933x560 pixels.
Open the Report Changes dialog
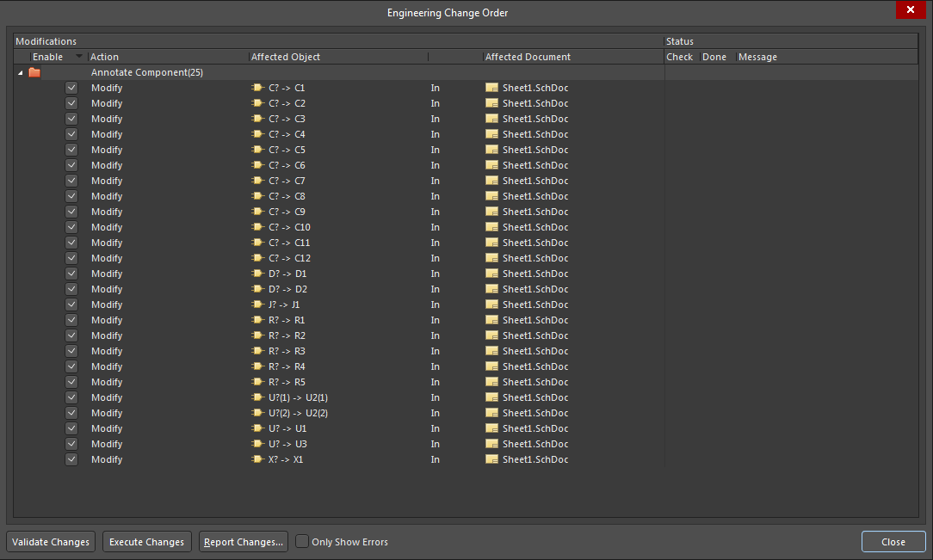click(x=243, y=541)
